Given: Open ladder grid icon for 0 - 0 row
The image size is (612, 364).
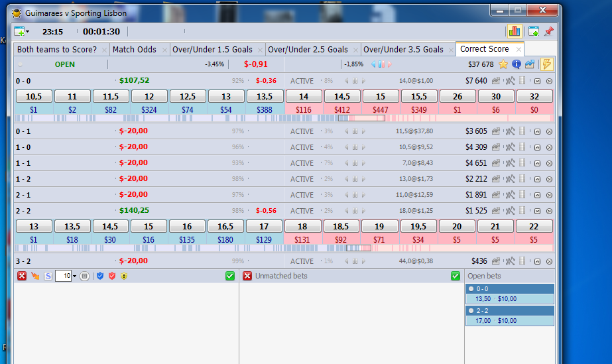Looking at the screenshot, I should click(x=522, y=81).
